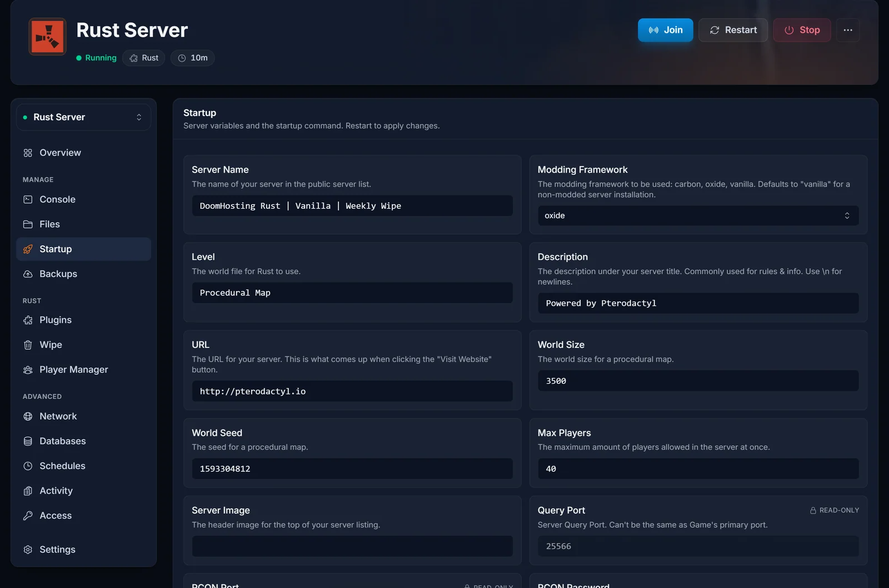Click the Startup rocket icon
Image resolution: width=889 pixels, height=588 pixels.
[28, 249]
